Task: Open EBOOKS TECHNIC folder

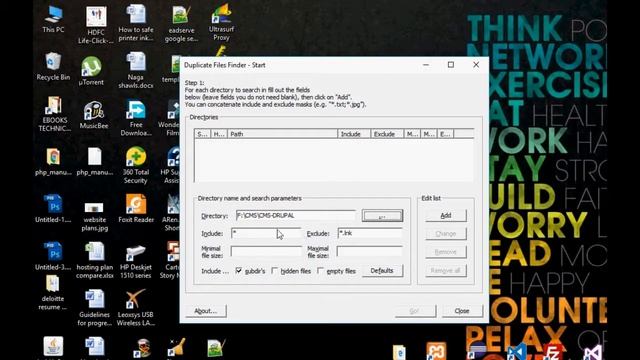Action: point(53,114)
